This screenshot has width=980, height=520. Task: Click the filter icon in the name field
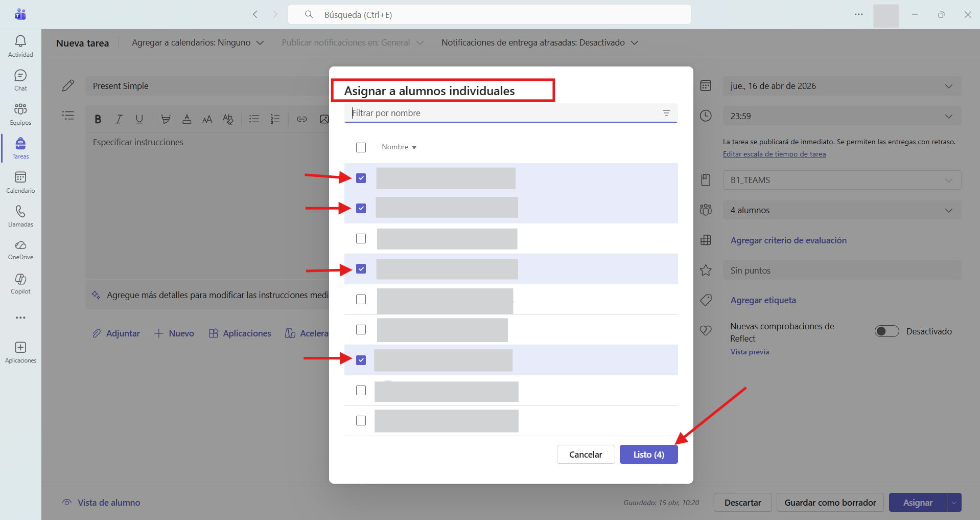click(x=666, y=113)
